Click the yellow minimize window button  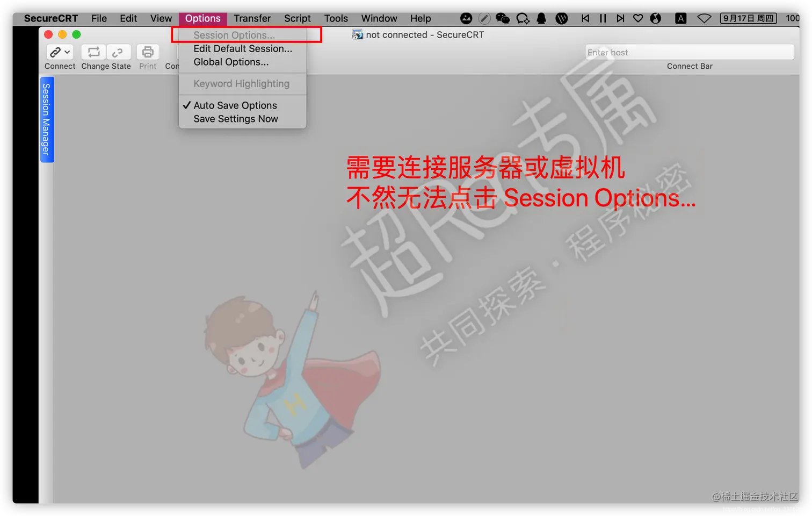pyautogui.click(x=62, y=34)
